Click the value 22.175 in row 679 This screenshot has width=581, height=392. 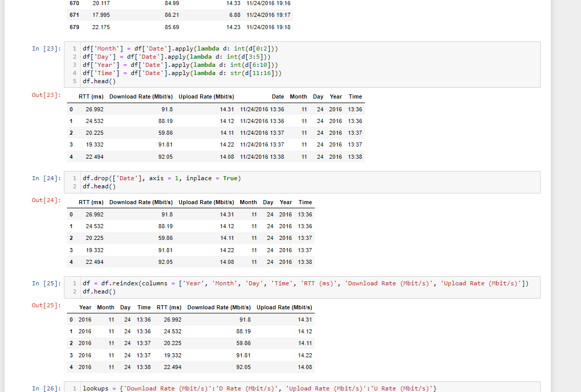[101, 27]
